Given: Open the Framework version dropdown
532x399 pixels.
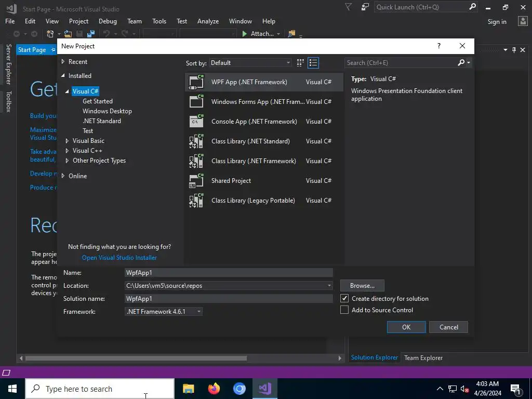Looking at the screenshot, I should [x=164, y=312].
